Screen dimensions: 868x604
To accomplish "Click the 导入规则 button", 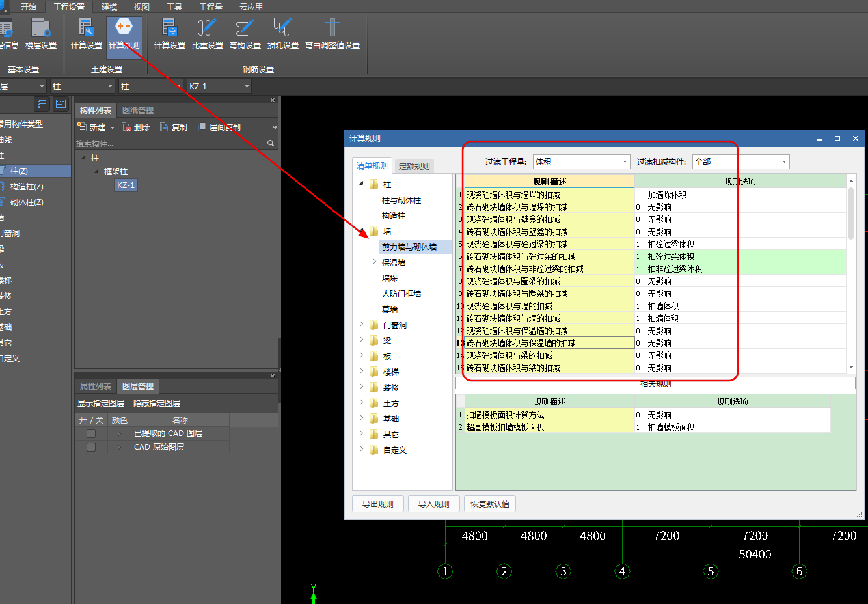I will [434, 504].
